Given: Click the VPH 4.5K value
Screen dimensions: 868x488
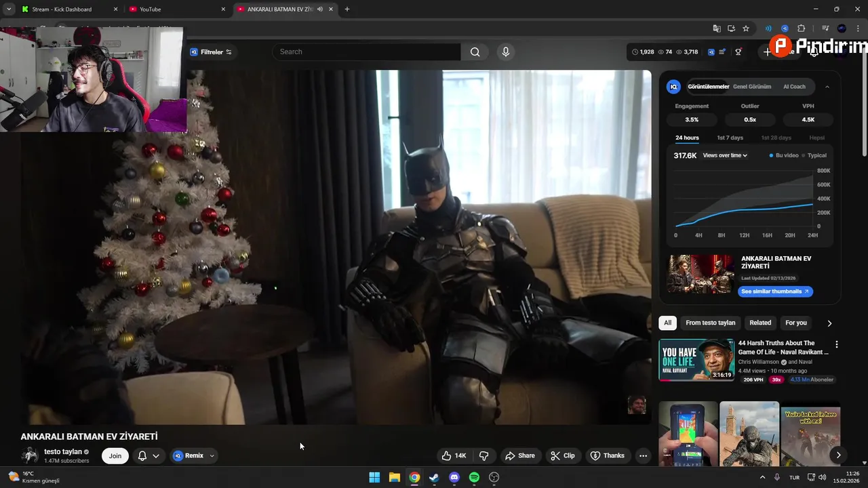Looking at the screenshot, I should (x=808, y=119).
